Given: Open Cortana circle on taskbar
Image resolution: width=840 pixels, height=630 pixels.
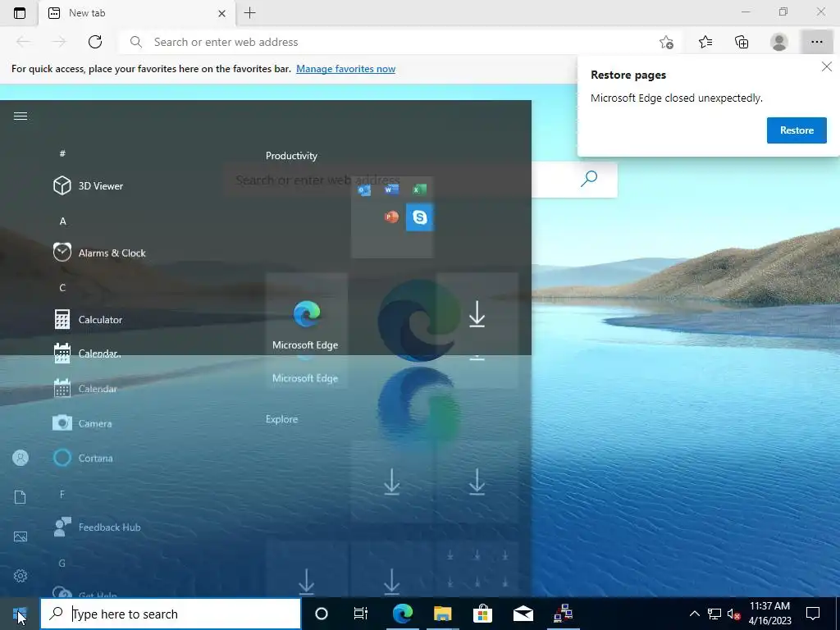Looking at the screenshot, I should coord(322,614).
